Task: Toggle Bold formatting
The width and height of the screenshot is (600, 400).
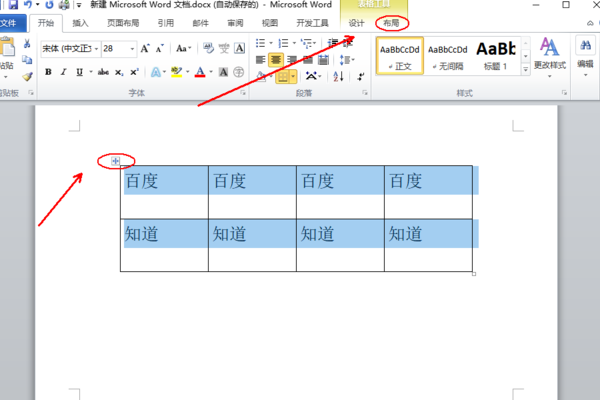Action: pos(48,72)
